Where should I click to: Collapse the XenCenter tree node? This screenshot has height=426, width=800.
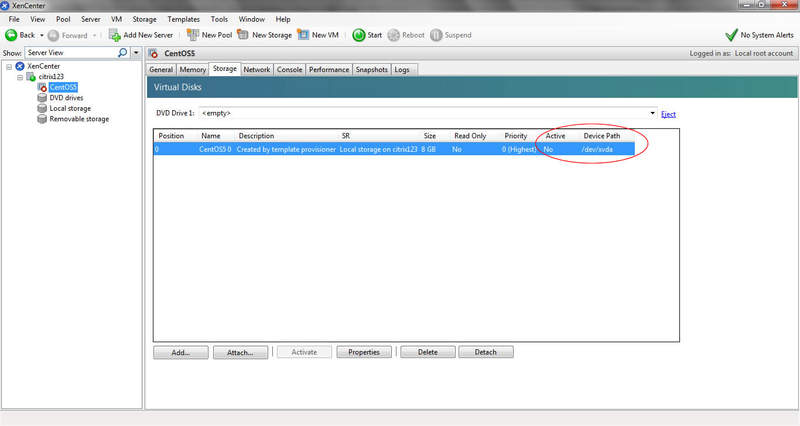pyautogui.click(x=9, y=67)
